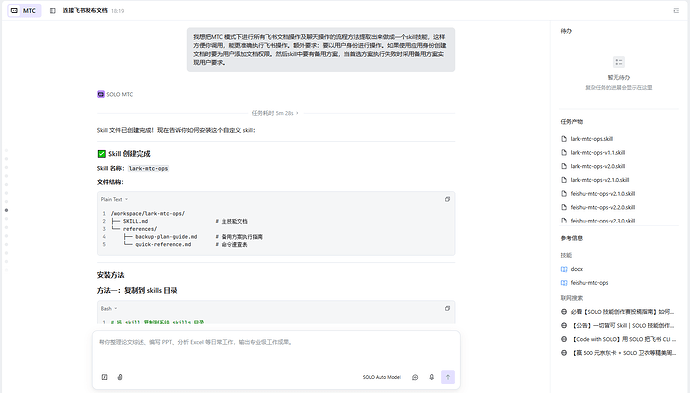Screen dimensions: 690x393
Task: Open lark-mtc-ops-v2.1.0.skill file
Action: 599,180
